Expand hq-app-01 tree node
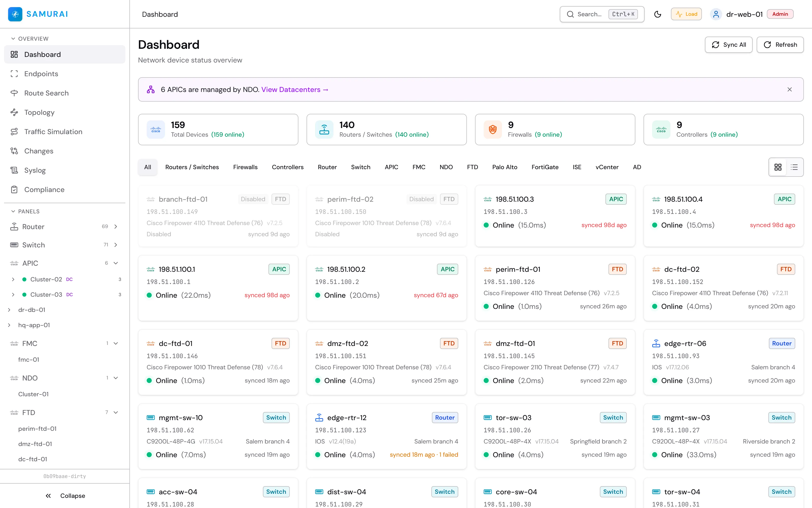The width and height of the screenshot is (812, 508). point(9,325)
